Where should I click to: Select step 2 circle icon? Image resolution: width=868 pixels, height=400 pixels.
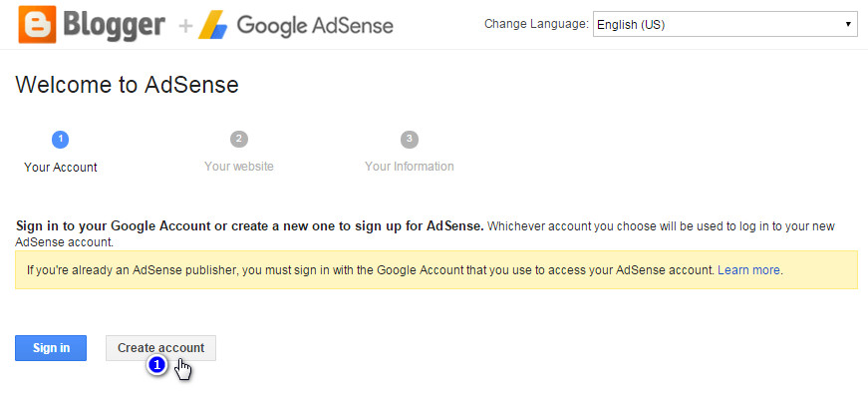[x=239, y=140]
